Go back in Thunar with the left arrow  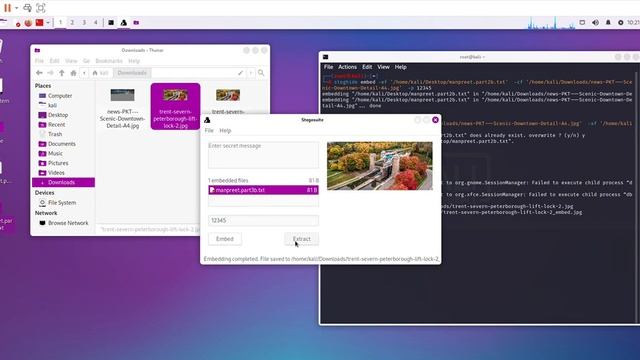39,73
